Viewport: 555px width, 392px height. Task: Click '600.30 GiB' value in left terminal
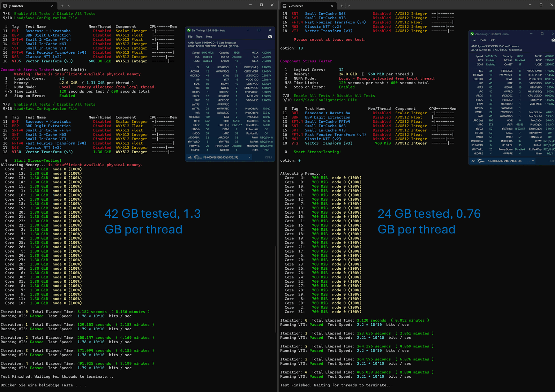point(100,61)
